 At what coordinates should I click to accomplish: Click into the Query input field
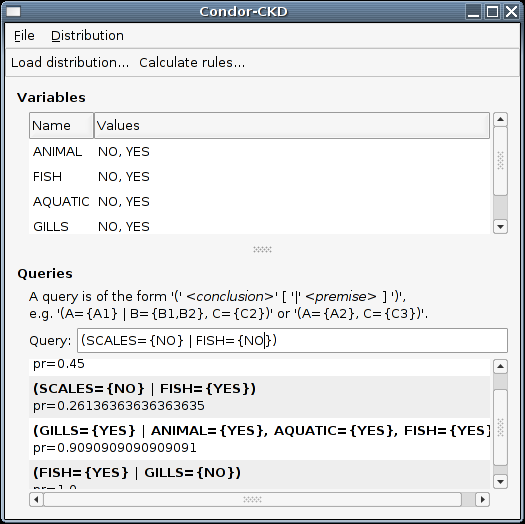[292, 341]
